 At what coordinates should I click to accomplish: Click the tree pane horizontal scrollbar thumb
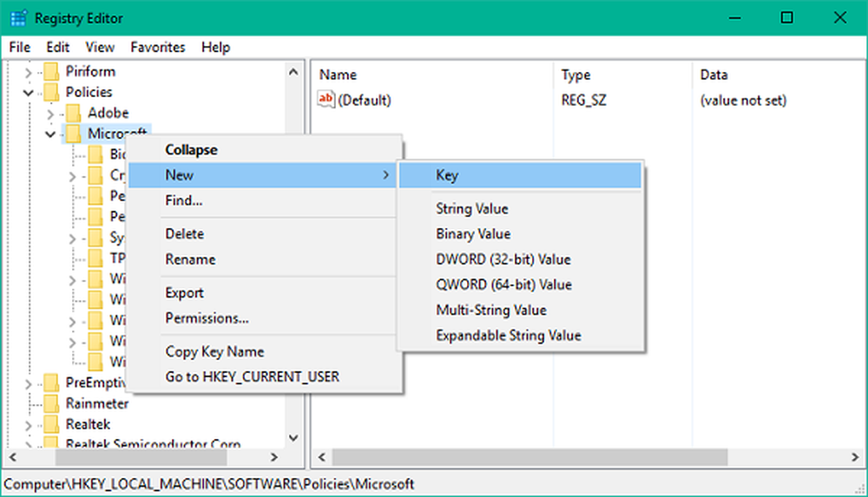(141, 457)
